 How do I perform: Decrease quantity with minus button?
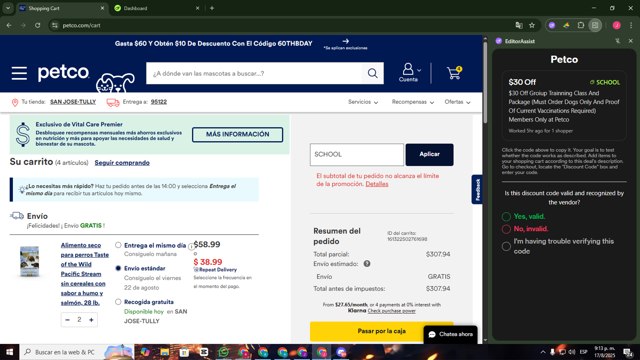pos(68,320)
